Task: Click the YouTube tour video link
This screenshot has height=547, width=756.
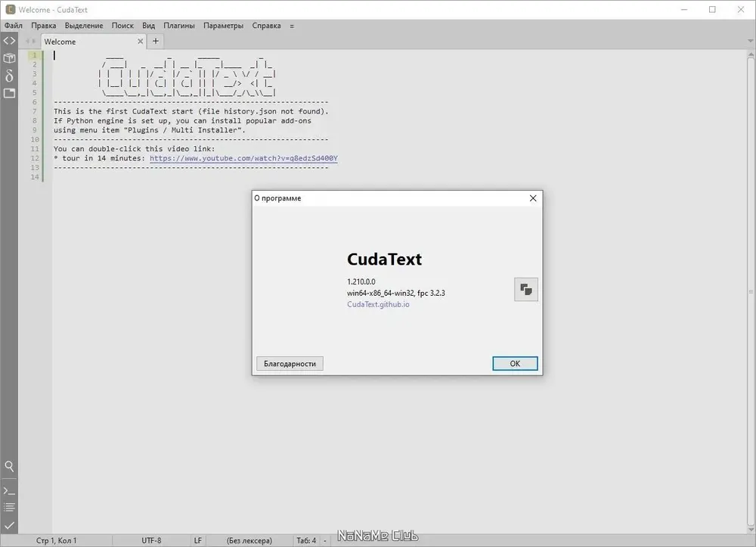Action: [x=243, y=158]
